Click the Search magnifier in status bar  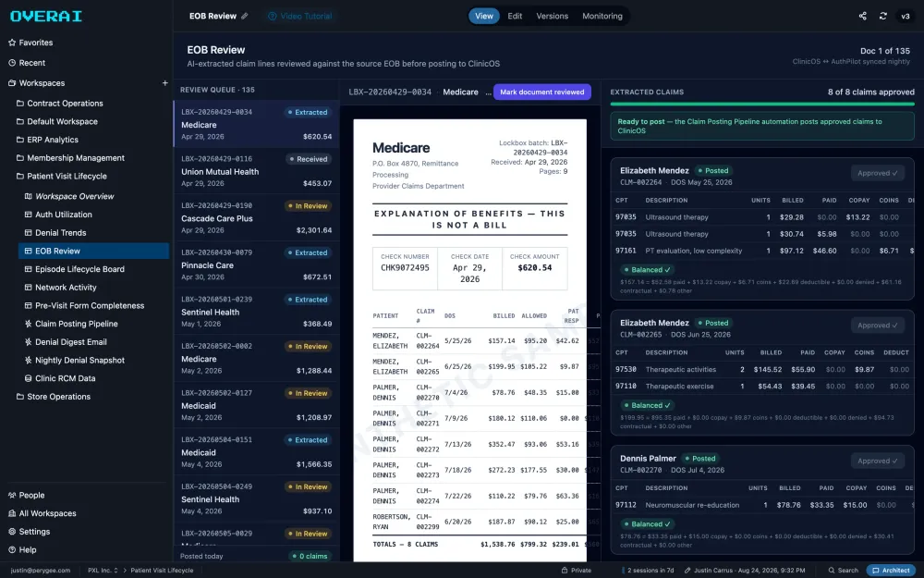click(832, 571)
